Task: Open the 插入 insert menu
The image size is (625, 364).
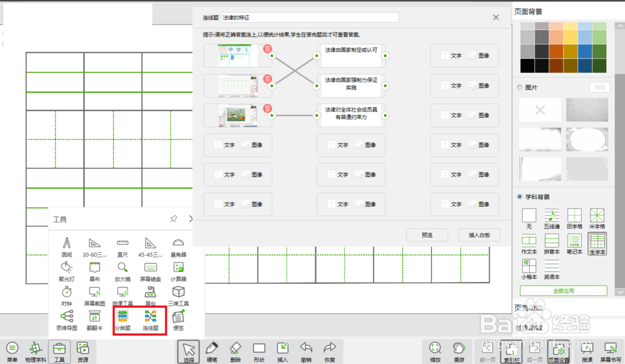Action: point(282,352)
